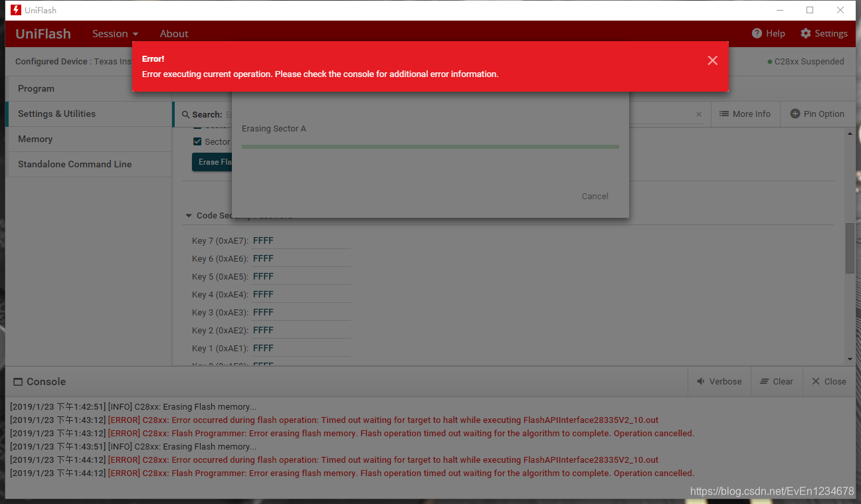Click the Error! heading in the banner
Screen dimensions: 861x504
pyautogui.click(x=153, y=59)
